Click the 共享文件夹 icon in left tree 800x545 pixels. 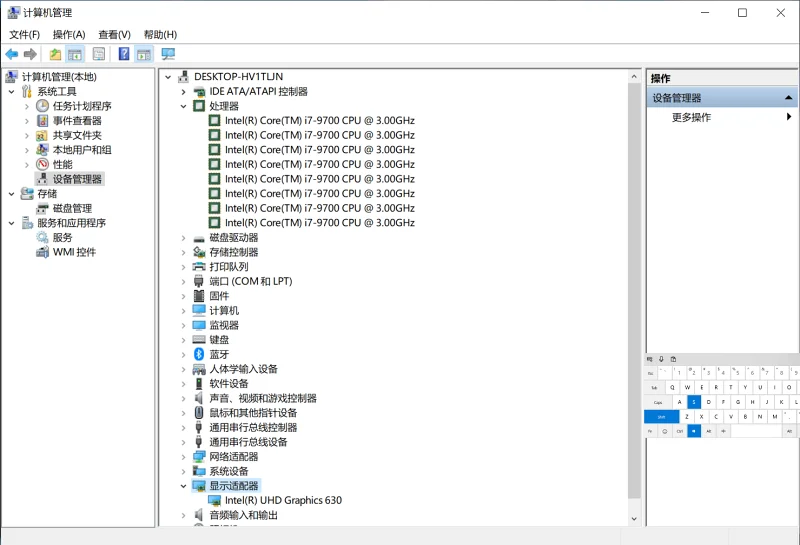click(x=42, y=135)
